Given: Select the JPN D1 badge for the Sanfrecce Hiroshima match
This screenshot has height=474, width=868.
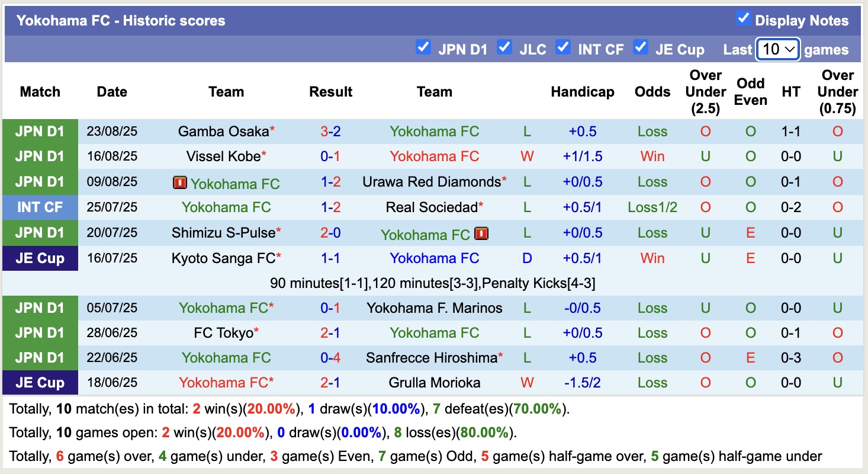Looking at the screenshot, I should click(x=40, y=357).
